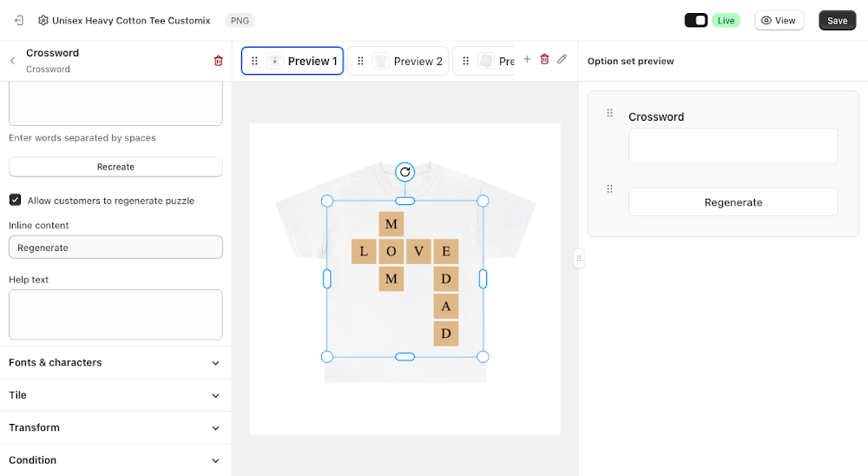This screenshot has height=476, width=868.
Task: Switch to the Preview 1 tab
Action: (x=293, y=61)
